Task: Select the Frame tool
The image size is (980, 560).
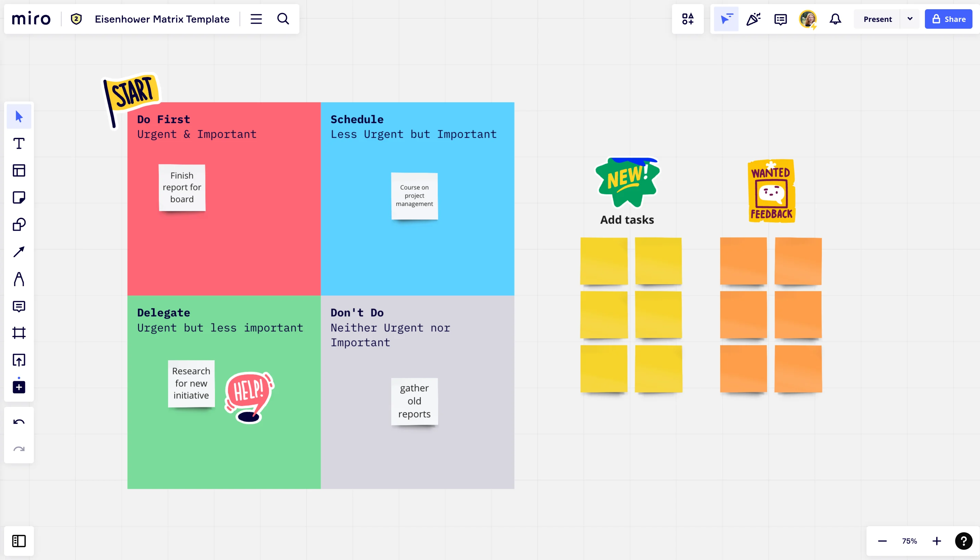Action: click(19, 333)
